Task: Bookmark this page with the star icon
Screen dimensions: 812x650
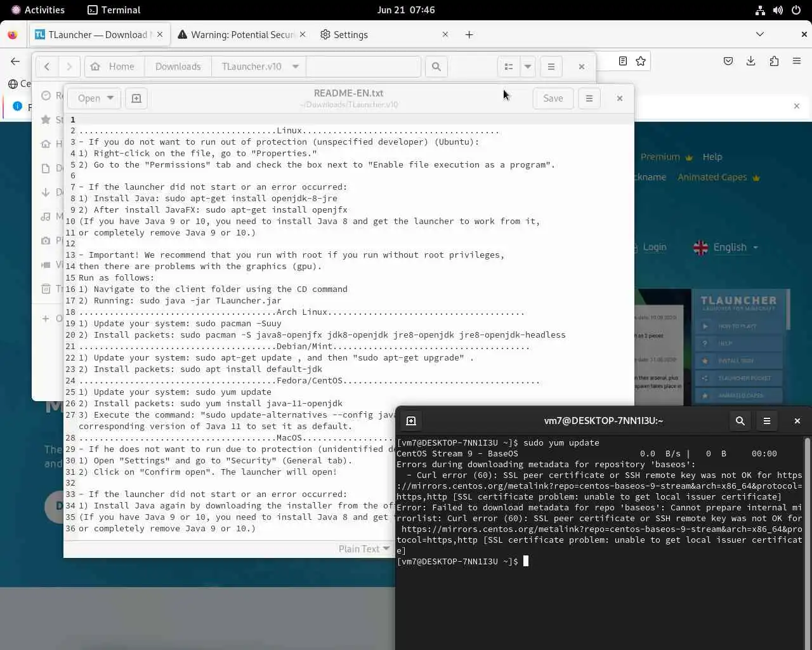Action: point(641,61)
